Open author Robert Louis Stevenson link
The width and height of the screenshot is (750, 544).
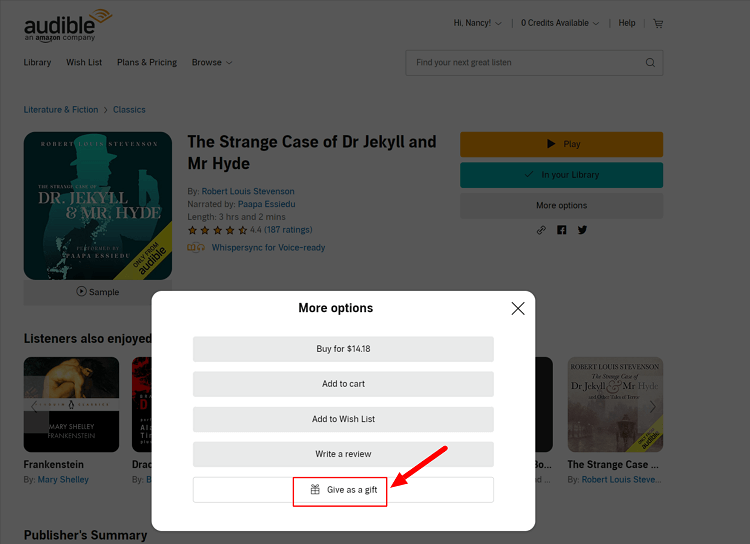click(x=248, y=191)
